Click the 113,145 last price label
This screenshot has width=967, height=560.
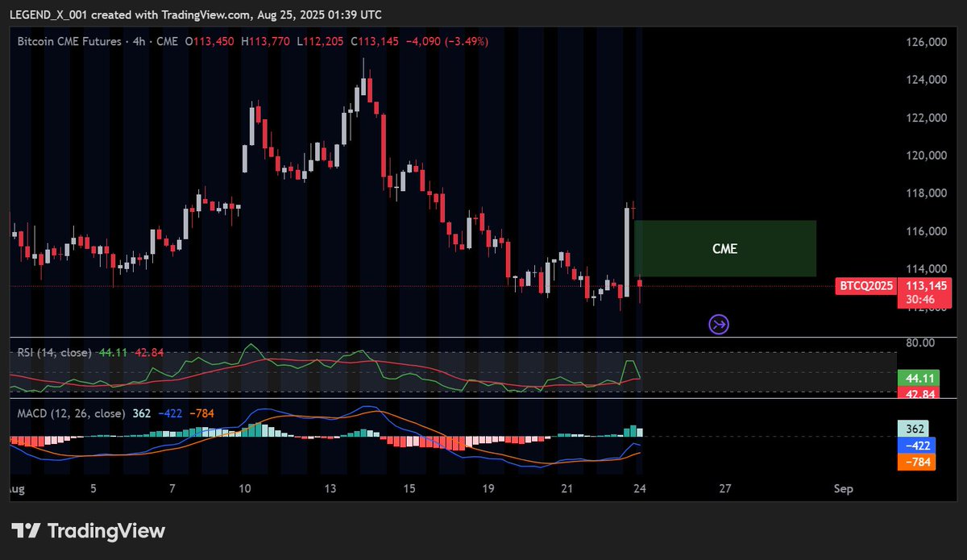(925, 285)
